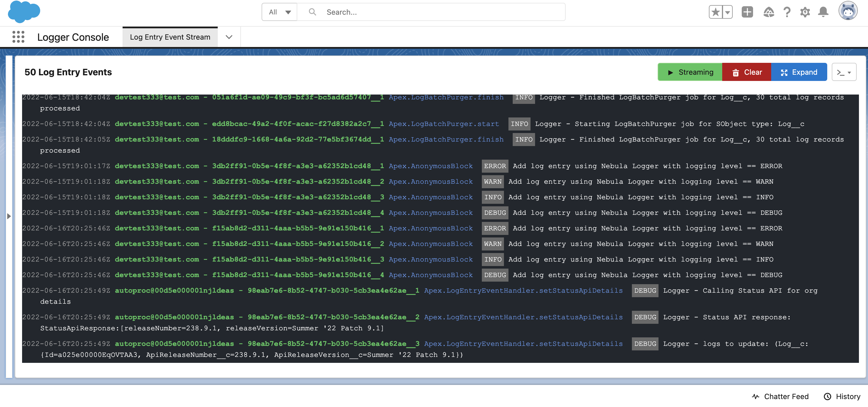The width and height of the screenshot is (868, 407).
Task: Open Global Actions plus icon
Action: (747, 12)
